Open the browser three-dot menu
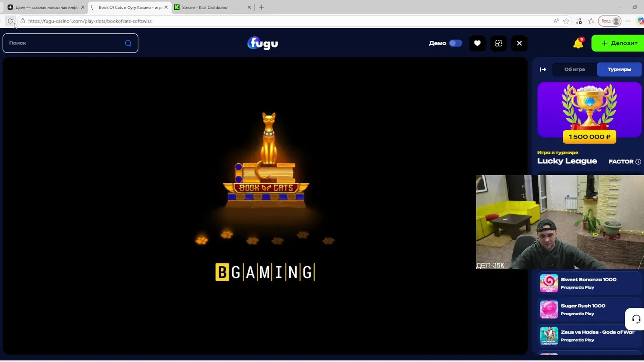The image size is (644, 362). (x=628, y=21)
